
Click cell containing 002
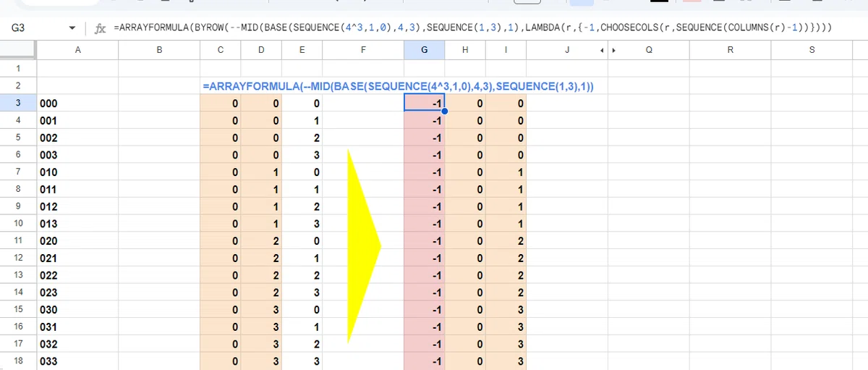click(77, 138)
